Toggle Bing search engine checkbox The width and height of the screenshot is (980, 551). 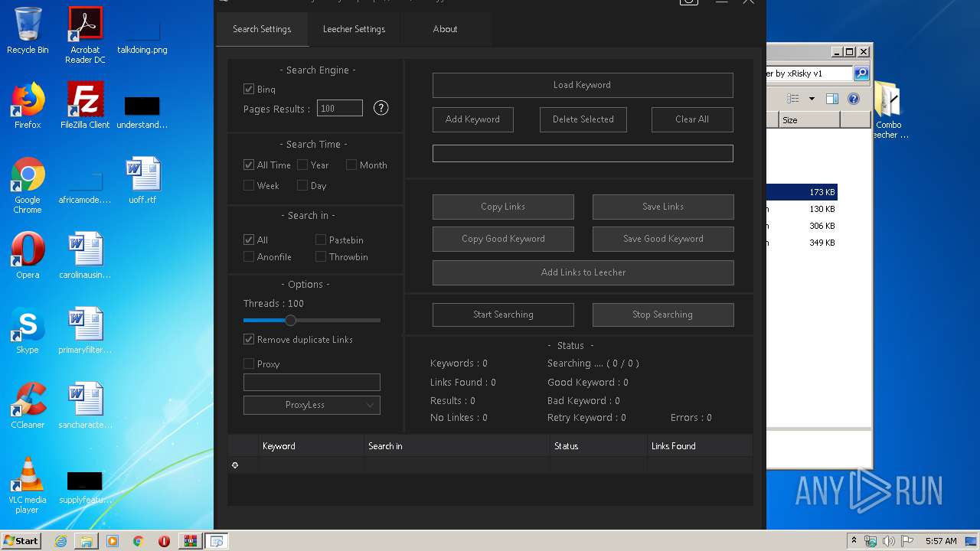[x=249, y=90]
